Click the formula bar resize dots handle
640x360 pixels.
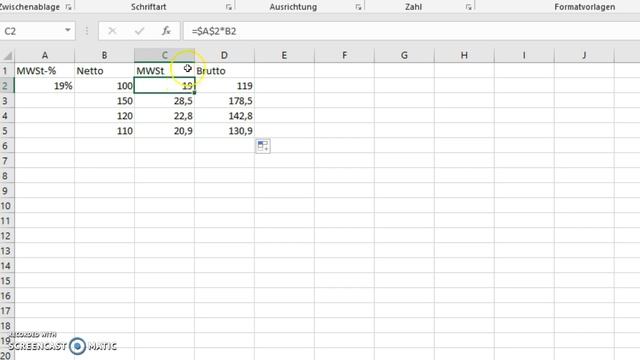[87, 31]
